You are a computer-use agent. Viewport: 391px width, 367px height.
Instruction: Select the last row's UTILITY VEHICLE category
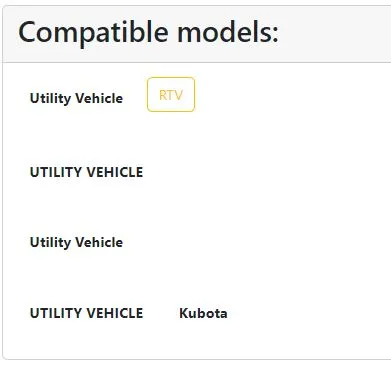click(x=86, y=313)
